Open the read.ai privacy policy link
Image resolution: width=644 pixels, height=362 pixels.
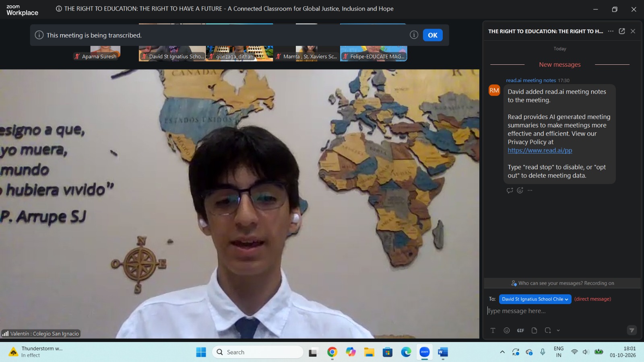point(540,150)
